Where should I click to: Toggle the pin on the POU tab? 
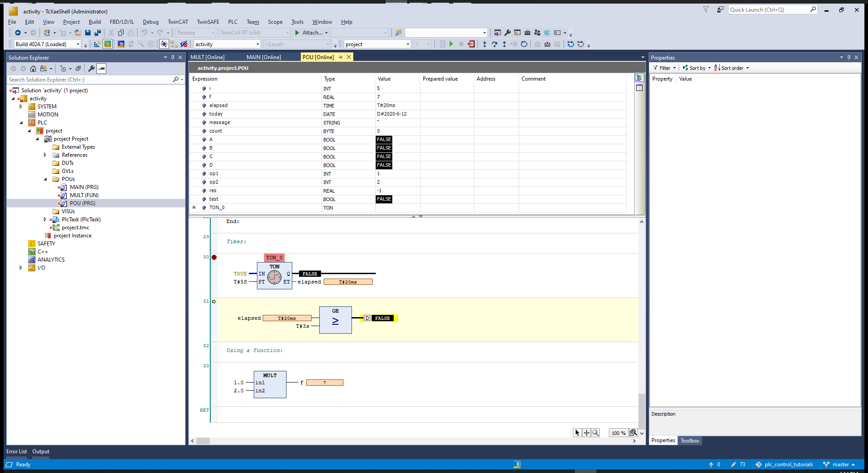pos(341,57)
